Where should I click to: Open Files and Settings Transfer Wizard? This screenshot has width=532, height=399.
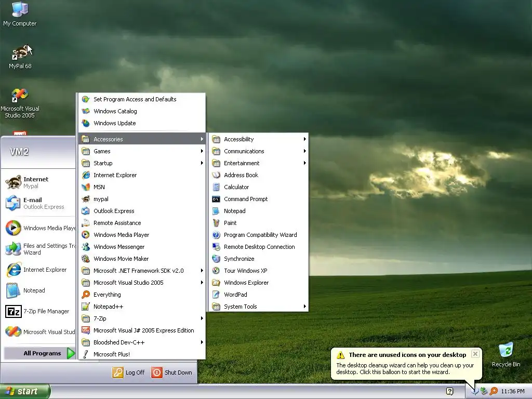point(38,249)
